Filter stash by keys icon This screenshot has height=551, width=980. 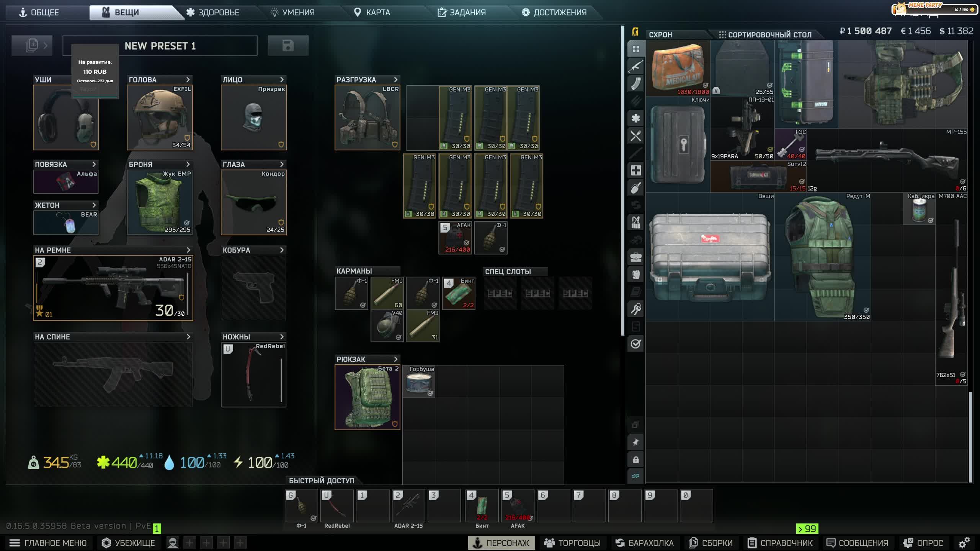635,309
